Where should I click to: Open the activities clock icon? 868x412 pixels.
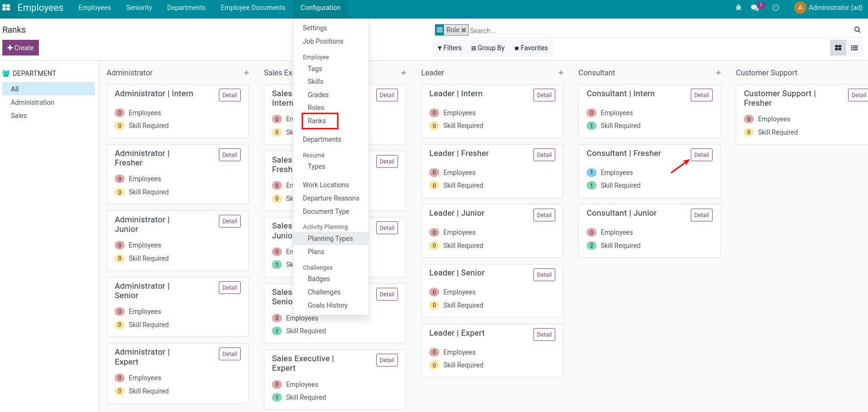[x=776, y=8]
